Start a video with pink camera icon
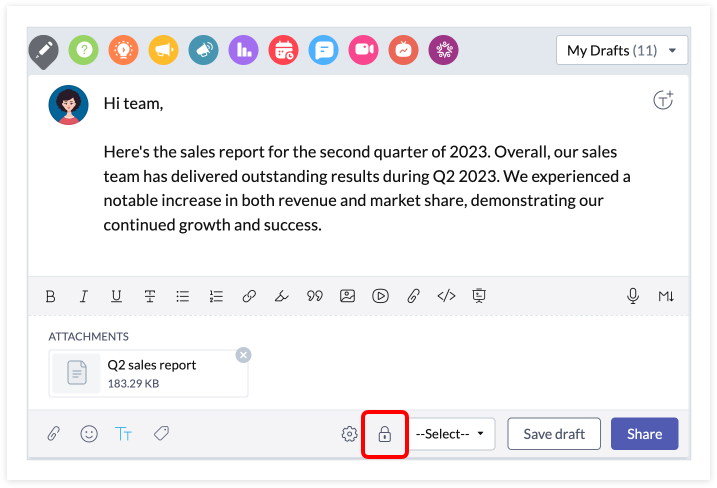Image resolution: width=717 pixels, height=488 pixels. click(x=364, y=50)
